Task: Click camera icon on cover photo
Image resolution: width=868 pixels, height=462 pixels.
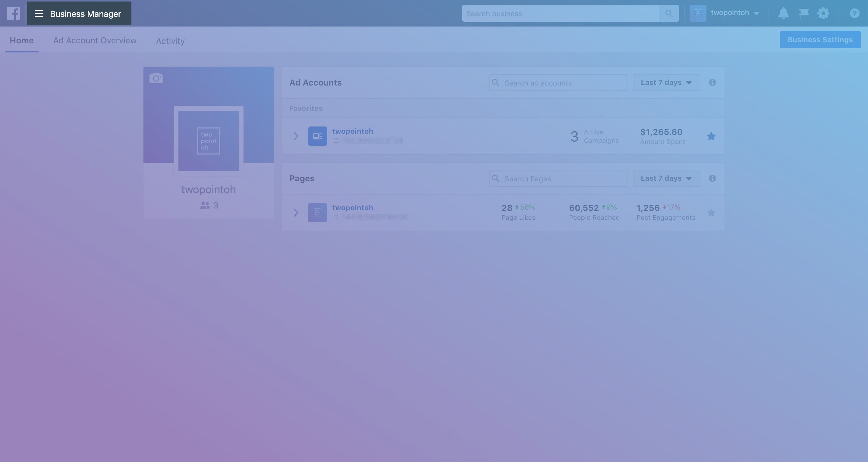Action: point(156,78)
